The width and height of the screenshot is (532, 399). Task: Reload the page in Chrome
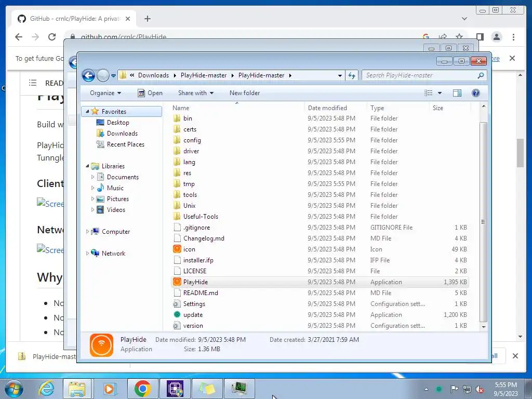52,37
